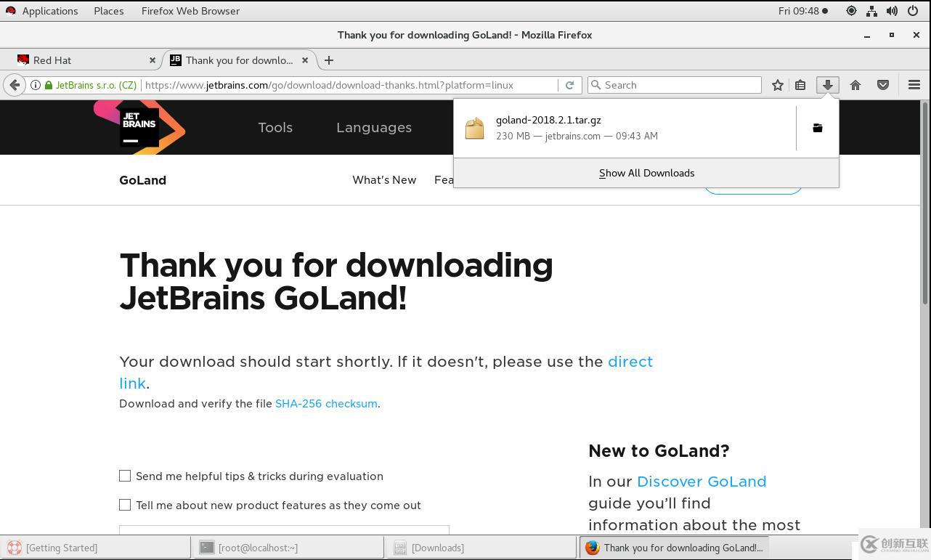
Task: Switch to root@localhost terminal taskbar window
Action: click(x=288, y=548)
